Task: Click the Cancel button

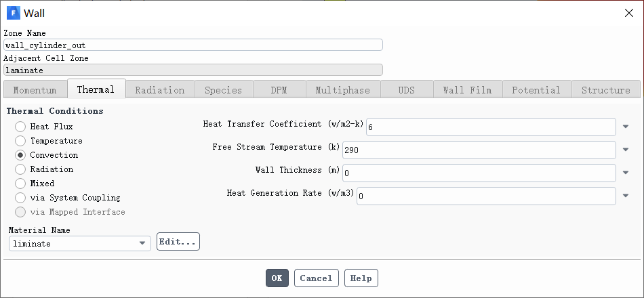Action: point(317,278)
